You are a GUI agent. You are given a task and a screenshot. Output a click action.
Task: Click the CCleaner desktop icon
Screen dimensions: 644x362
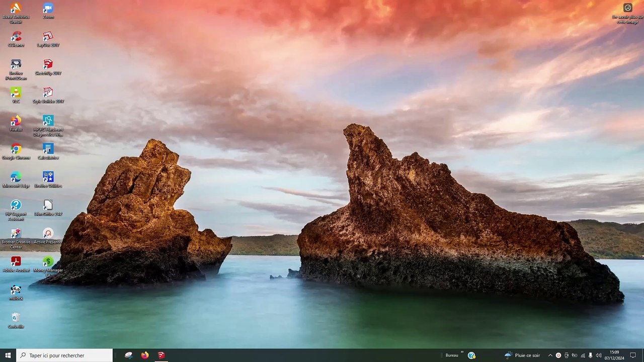[x=16, y=37]
